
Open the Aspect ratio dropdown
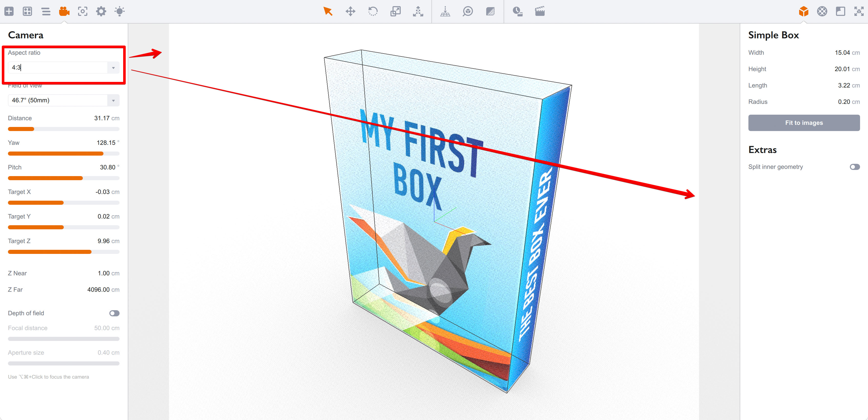113,67
